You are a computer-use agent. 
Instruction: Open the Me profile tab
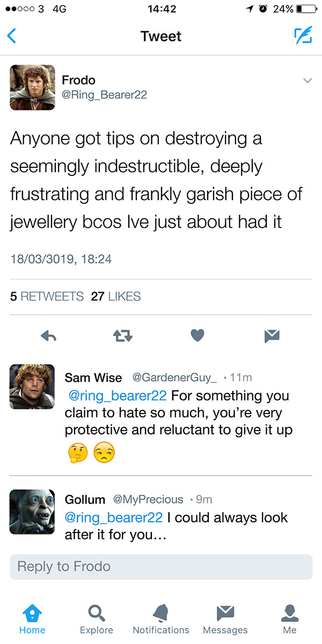pos(290,619)
